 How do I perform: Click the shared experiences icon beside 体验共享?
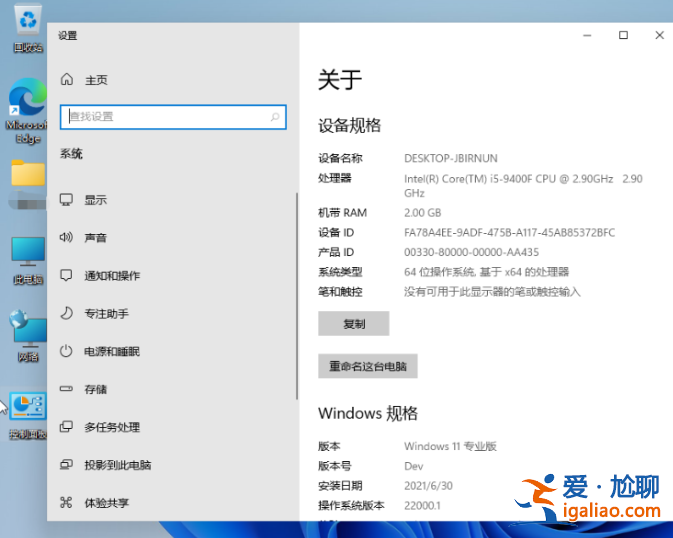[66, 502]
